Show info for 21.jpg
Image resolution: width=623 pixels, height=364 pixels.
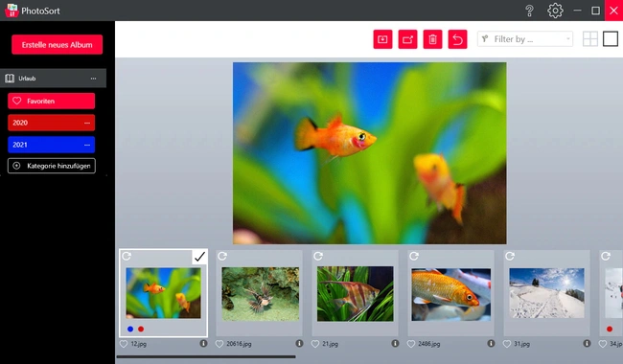(x=395, y=343)
